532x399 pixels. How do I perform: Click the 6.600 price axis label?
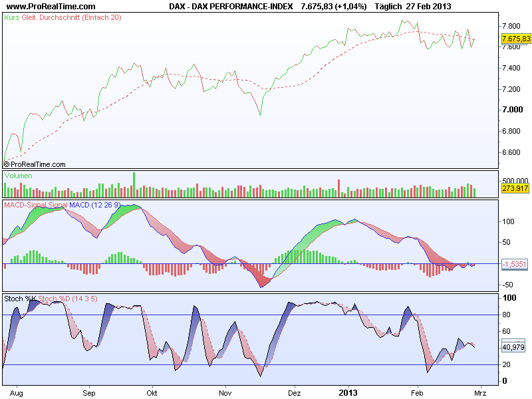point(511,152)
